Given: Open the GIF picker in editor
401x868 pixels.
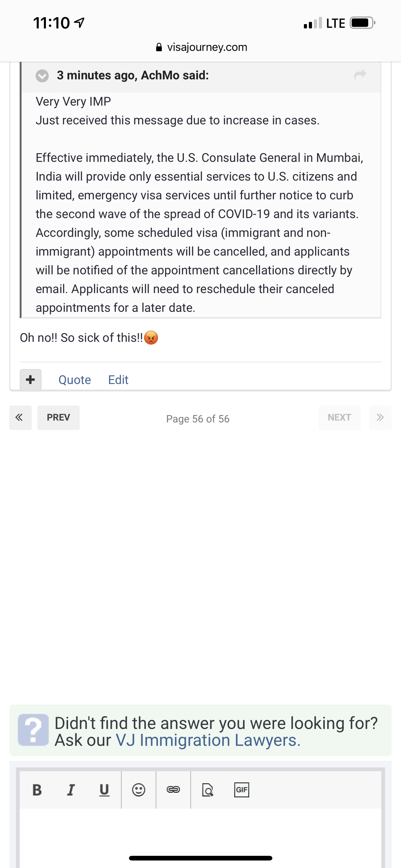Looking at the screenshot, I should coord(241,790).
